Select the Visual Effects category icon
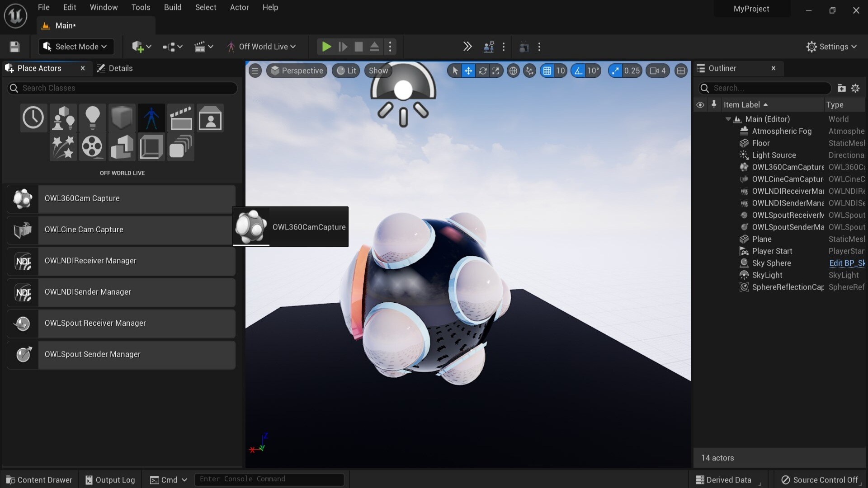Image resolution: width=868 pixels, height=488 pixels. [63, 147]
